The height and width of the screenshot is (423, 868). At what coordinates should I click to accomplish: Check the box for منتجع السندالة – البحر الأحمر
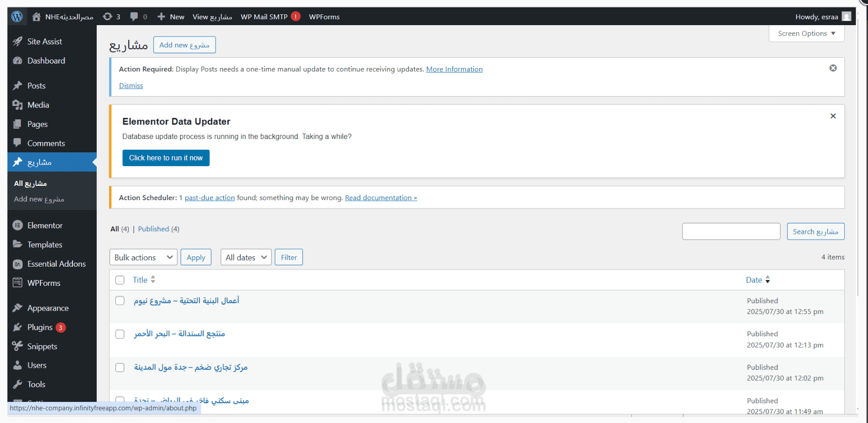(120, 334)
